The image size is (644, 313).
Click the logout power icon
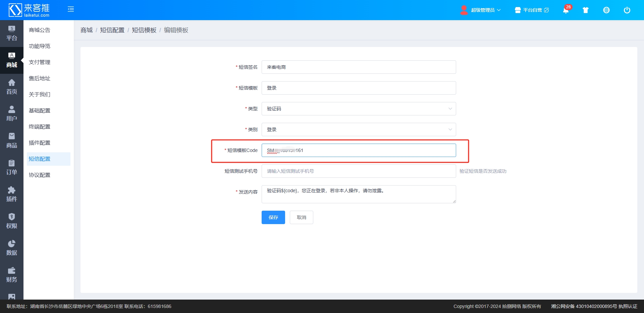tap(627, 10)
